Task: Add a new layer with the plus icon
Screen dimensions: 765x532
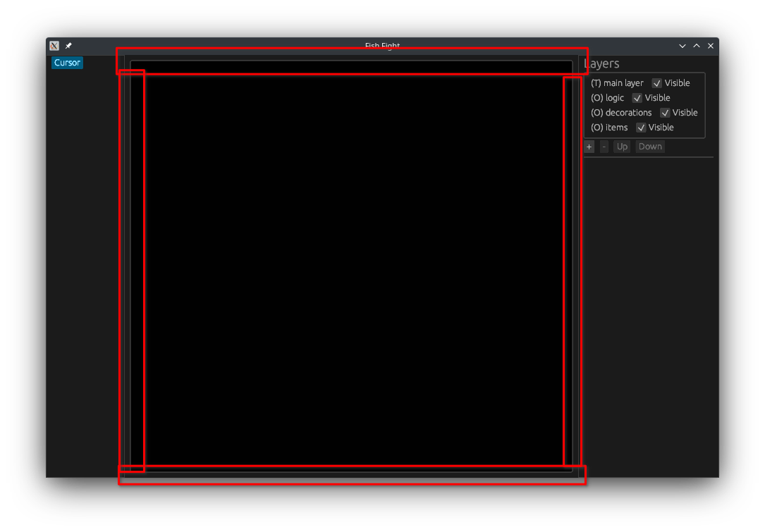Action: point(589,147)
